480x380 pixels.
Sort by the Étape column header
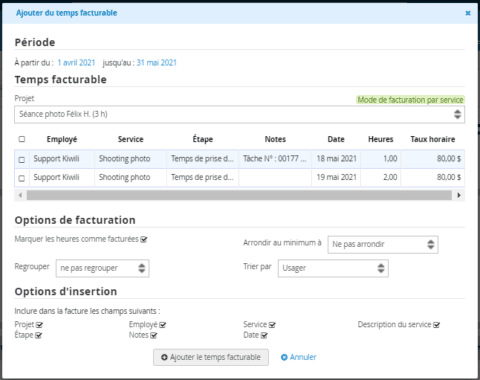(x=203, y=139)
